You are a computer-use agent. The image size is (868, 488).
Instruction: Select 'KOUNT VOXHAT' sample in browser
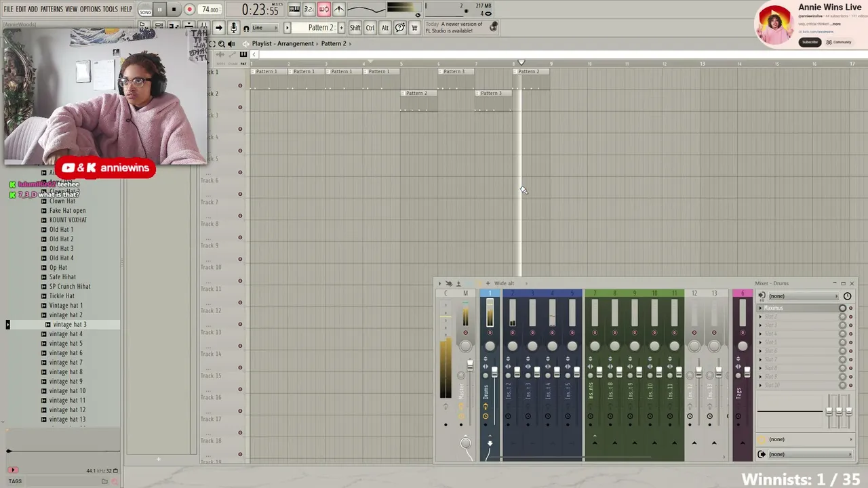click(x=68, y=220)
